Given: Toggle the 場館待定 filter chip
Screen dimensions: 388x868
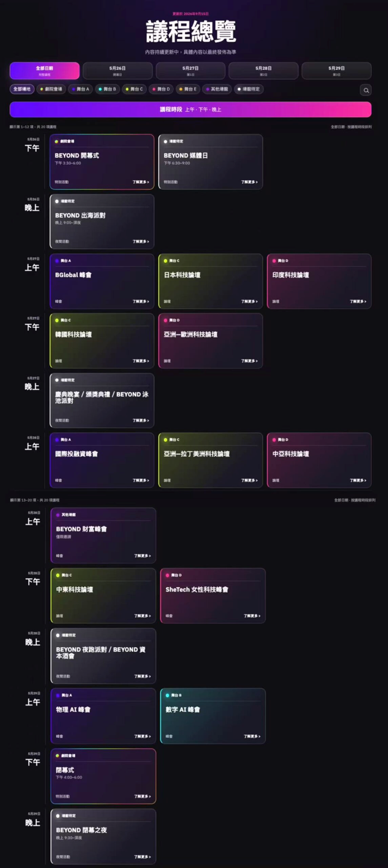Looking at the screenshot, I should [249, 89].
